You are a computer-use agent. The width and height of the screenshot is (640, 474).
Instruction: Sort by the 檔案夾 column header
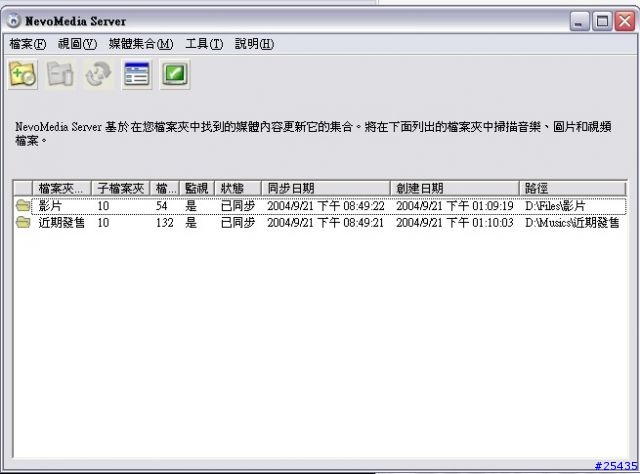pos(62,188)
